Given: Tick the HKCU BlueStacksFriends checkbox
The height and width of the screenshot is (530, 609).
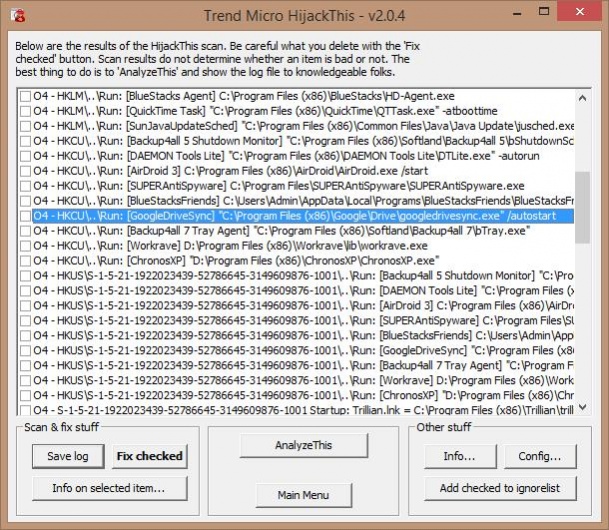Looking at the screenshot, I should tap(26, 201).
